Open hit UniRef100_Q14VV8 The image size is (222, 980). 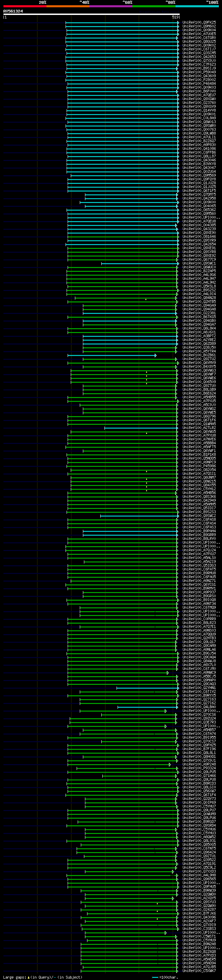point(199,110)
